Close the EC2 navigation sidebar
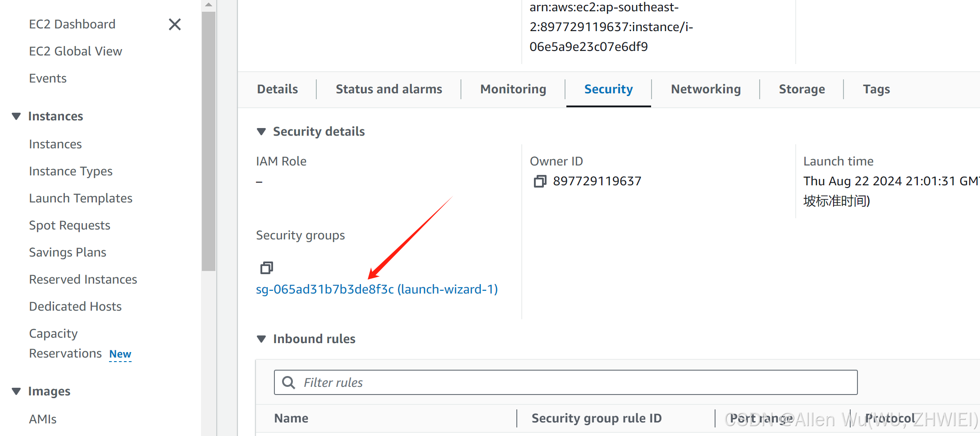 point(175,24)
